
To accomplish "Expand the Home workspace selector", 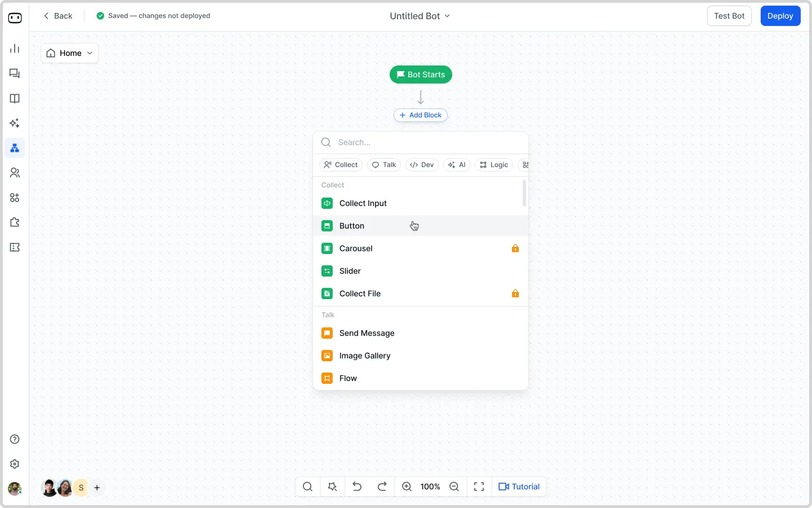I will [x=69, y=52].
